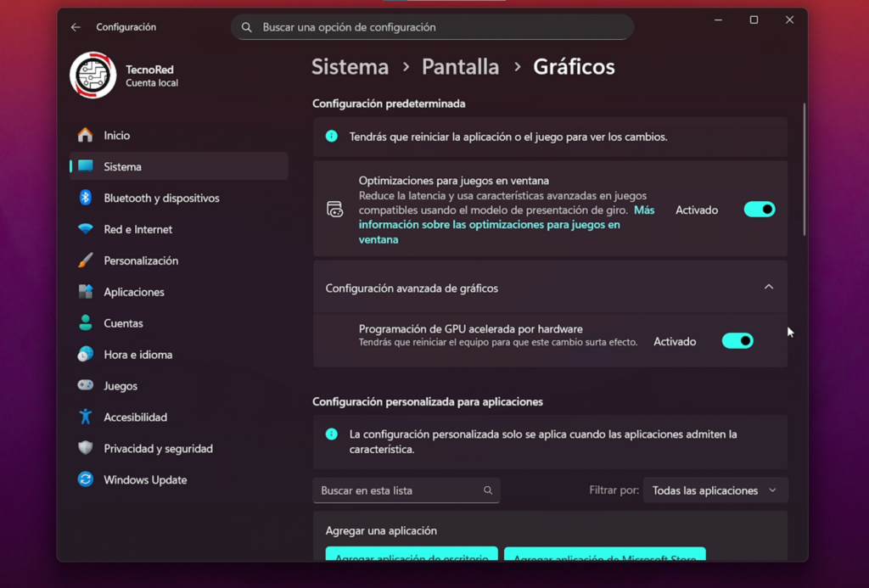869x588 pixels.
Task: Go to Pantalla in the breadcrumb
Action: [460, 66]
